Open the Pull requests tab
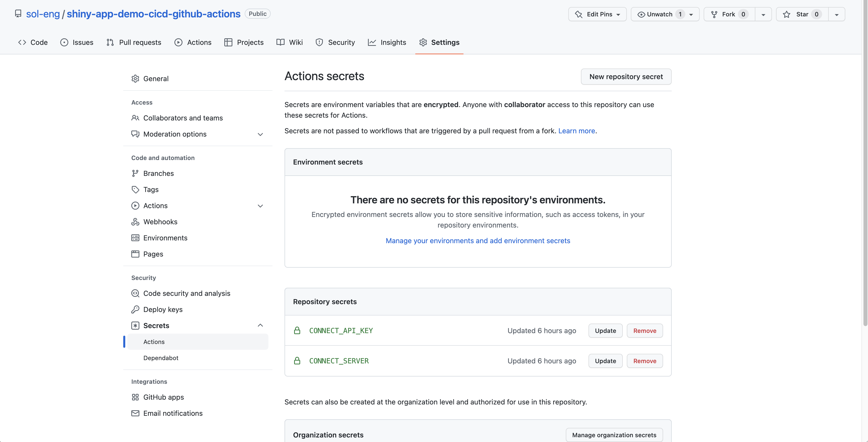 [x=134, y=42]
